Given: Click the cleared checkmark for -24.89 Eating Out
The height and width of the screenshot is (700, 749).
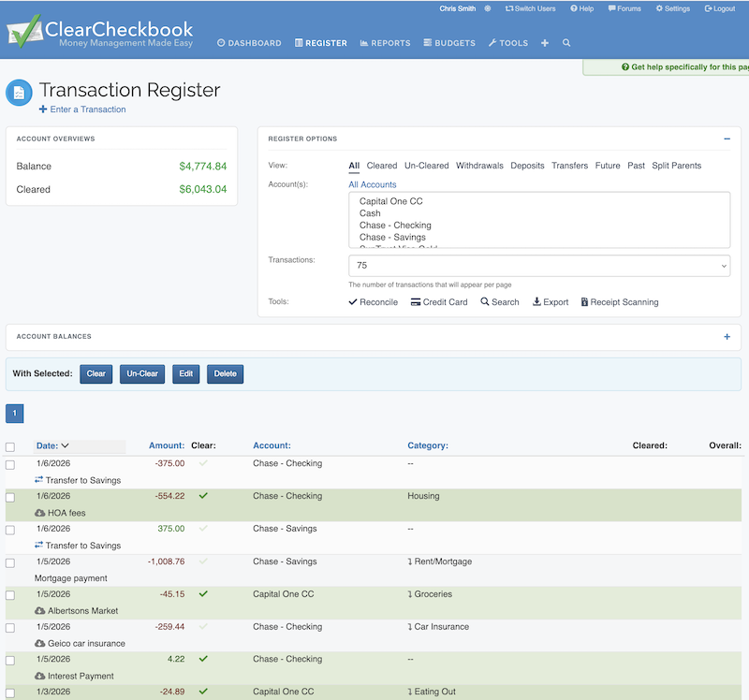Looking at the screenshot, I should (x=203, y=692).
